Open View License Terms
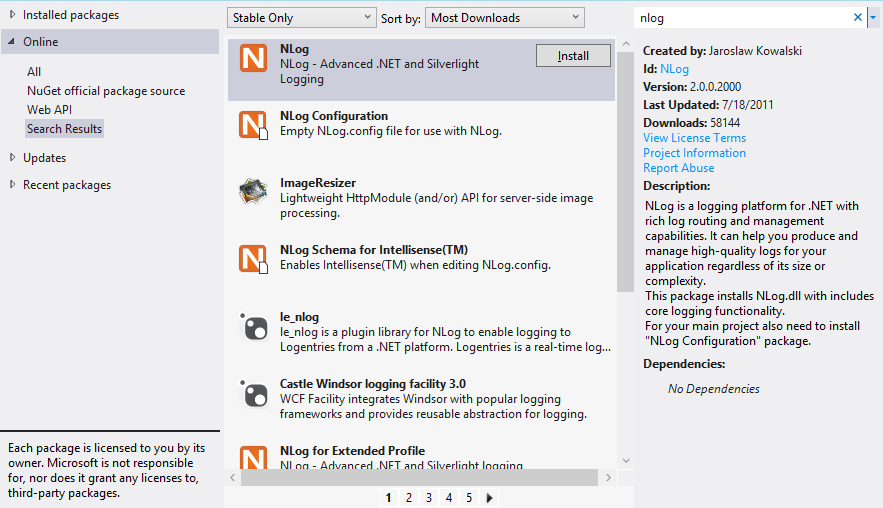Screen dimensions: 883x508 point(694,138)
